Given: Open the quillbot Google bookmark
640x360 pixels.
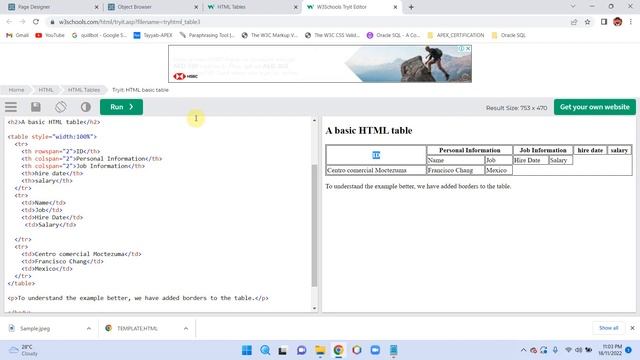Looking at the screenshot, I should 99,35.
